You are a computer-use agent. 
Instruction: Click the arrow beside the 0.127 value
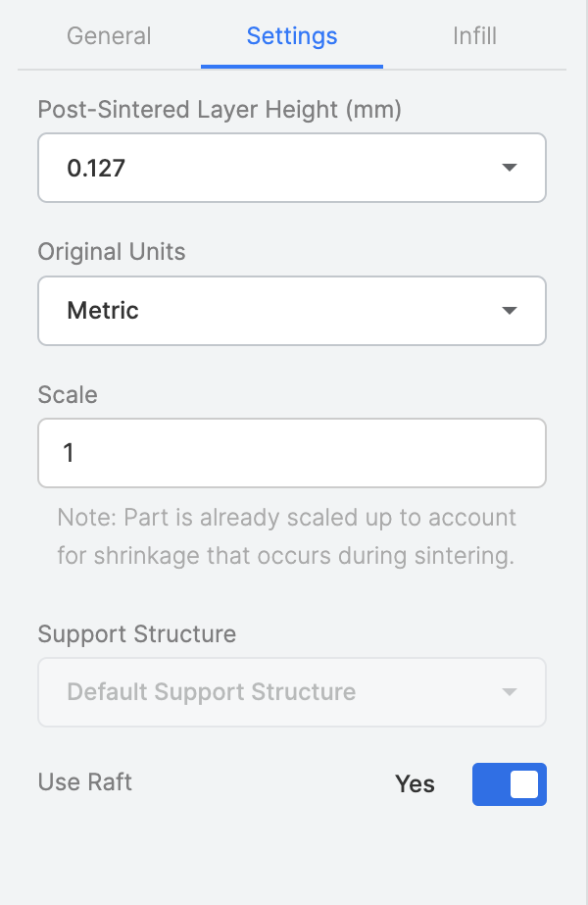509,168
